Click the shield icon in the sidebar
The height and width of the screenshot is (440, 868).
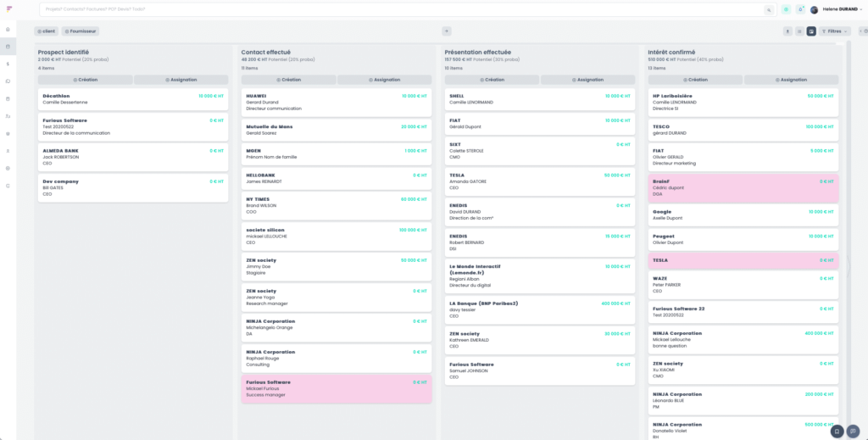pos(8,134)
